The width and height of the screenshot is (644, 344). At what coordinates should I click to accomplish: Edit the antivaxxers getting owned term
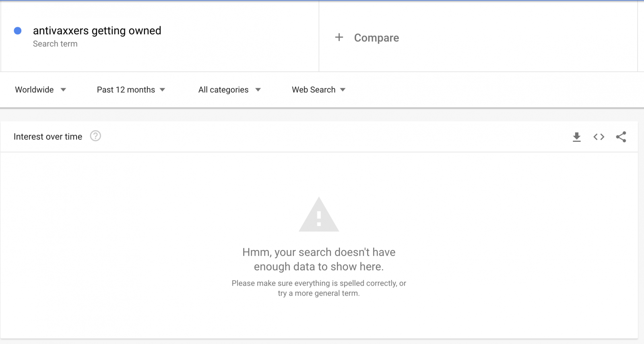(97, 31)
